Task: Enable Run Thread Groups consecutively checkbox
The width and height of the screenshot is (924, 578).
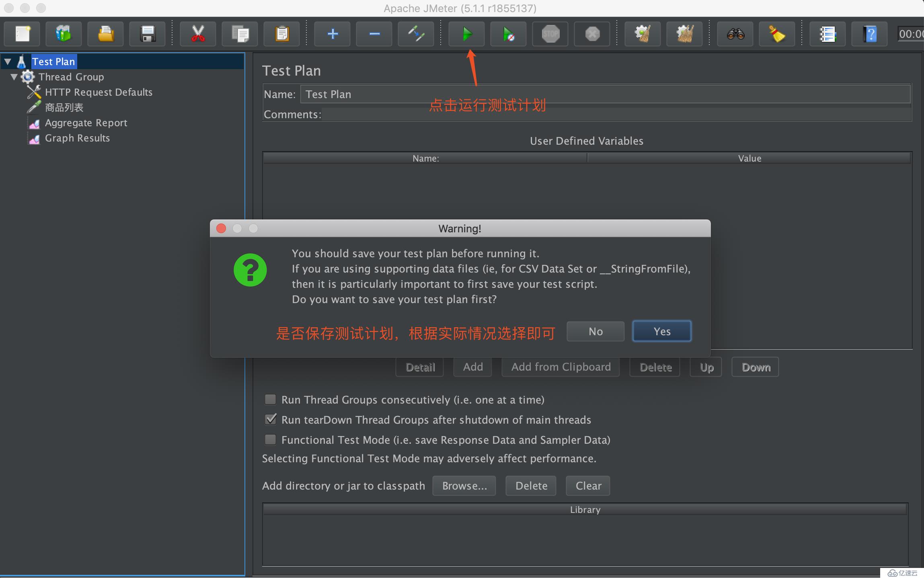Action: [271, 400]
